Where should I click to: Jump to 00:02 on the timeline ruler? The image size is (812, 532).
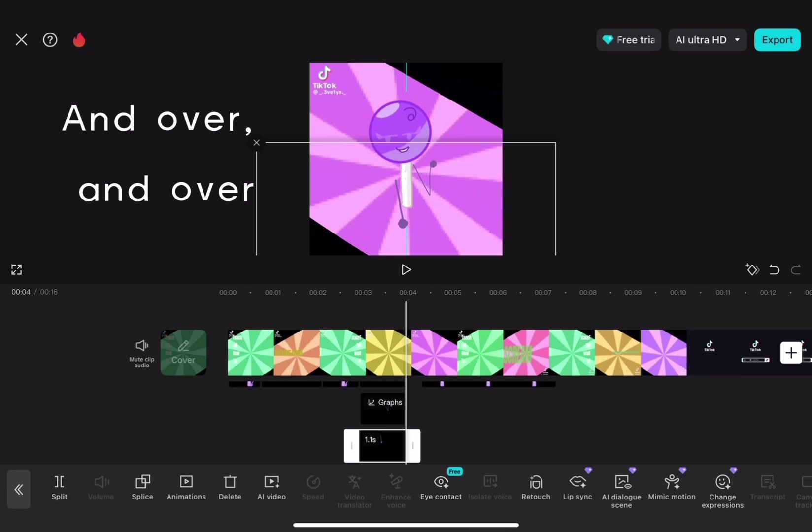318,293
